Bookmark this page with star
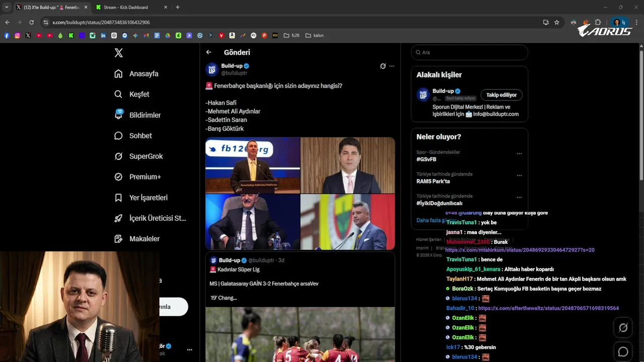 (557, 22)
